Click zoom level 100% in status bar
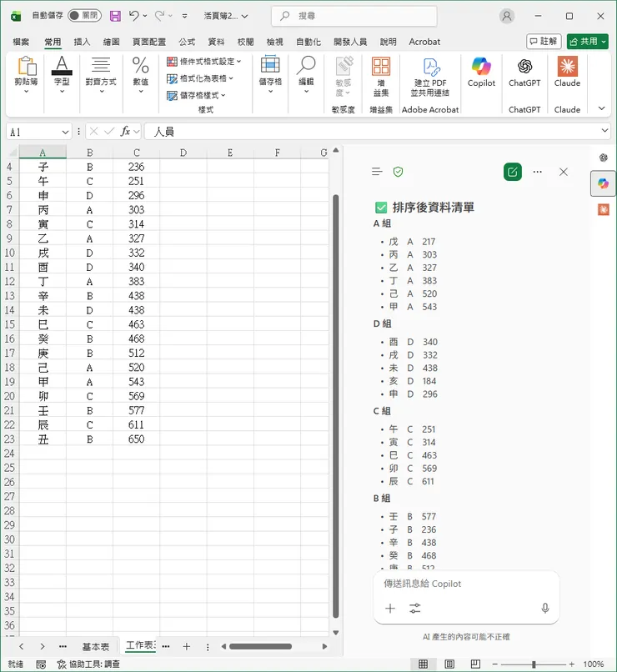The width and height of the screenshot is (617, 672). 594,664
